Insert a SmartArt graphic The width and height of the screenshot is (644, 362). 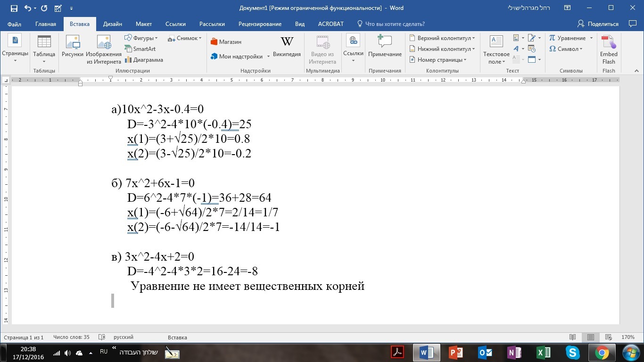[x=140, y=49]
